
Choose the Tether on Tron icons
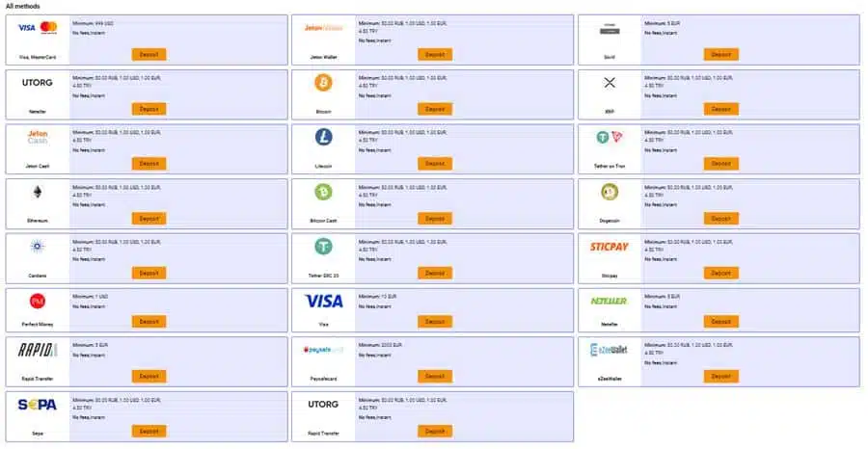tap(610, 137)
